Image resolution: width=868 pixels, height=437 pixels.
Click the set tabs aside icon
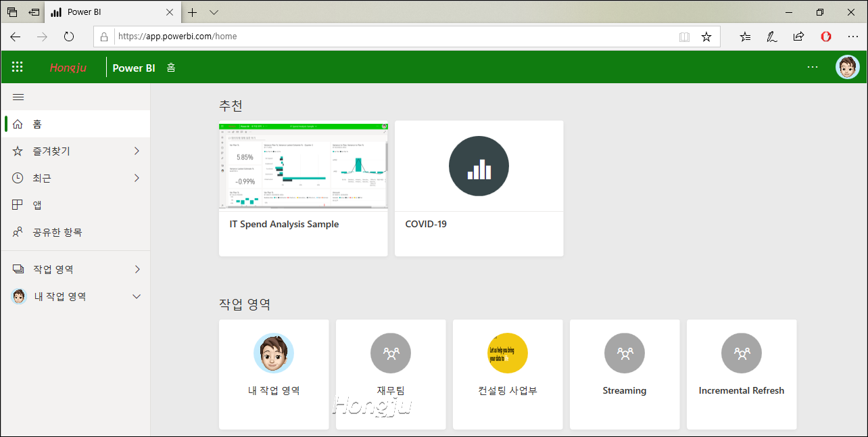coord(34,12)
